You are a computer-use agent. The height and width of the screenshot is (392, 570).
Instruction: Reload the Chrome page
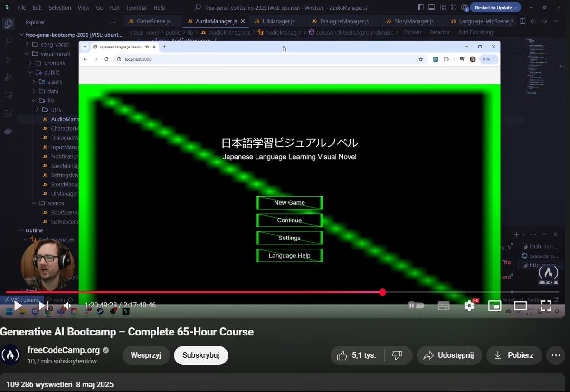coord(106,59)
